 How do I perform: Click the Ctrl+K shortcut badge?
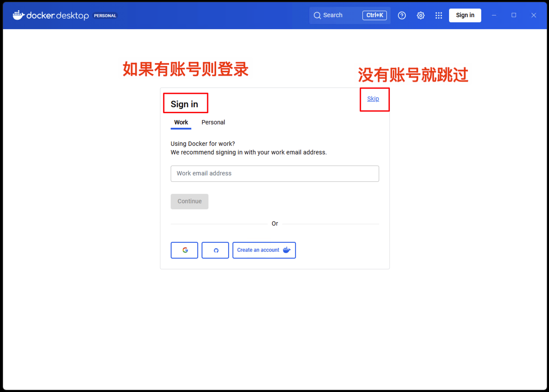coord(374,15)
